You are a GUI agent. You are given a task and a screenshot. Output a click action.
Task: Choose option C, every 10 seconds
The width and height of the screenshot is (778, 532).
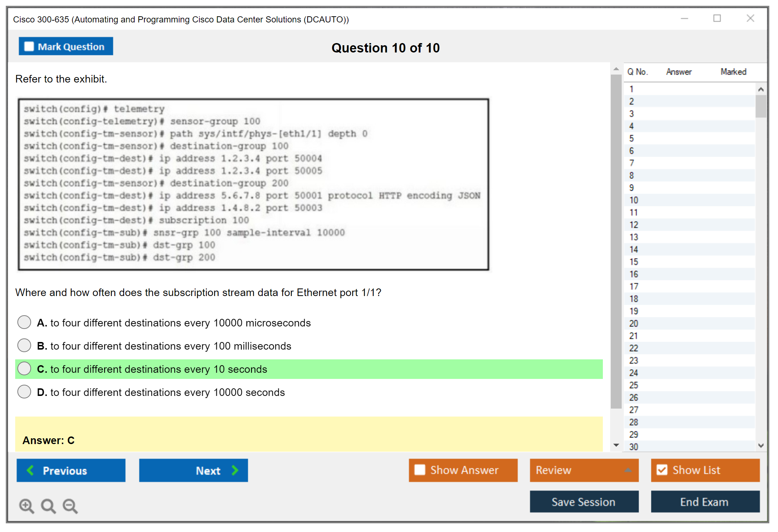24,369
